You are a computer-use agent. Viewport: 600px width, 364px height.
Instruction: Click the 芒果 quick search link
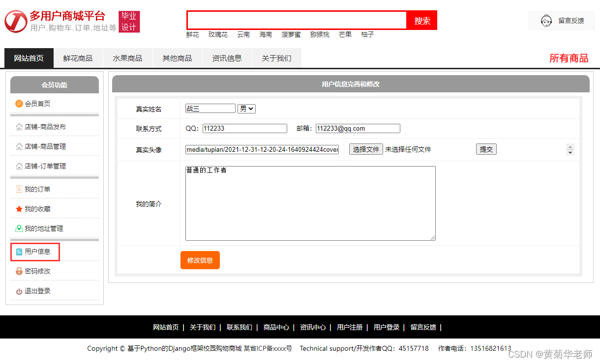tap(345, 34)
